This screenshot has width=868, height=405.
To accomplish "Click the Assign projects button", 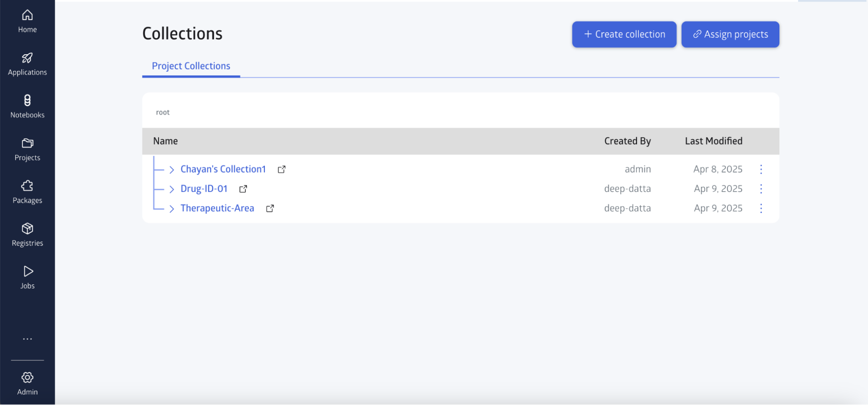I will pos(730,34).
